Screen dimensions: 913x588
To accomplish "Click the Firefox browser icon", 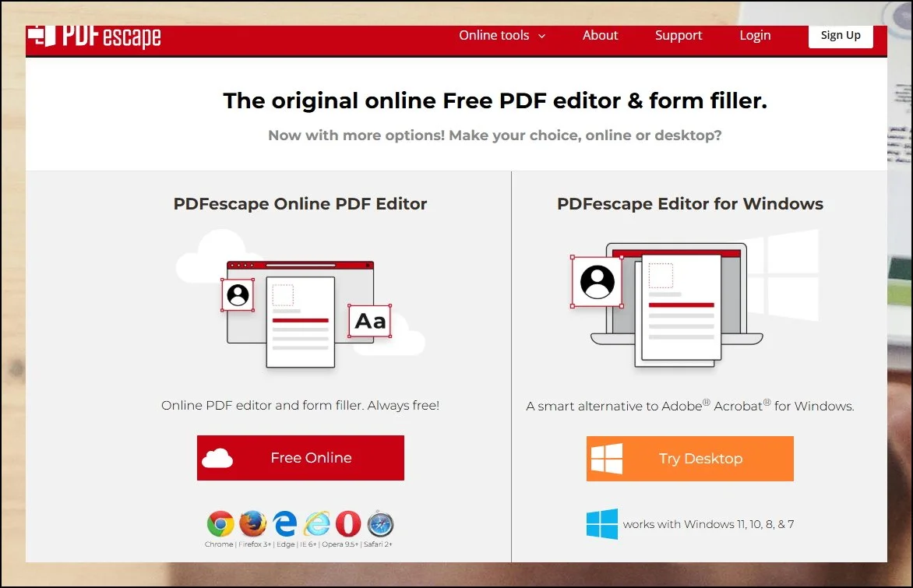I will [x=252, y=524].
